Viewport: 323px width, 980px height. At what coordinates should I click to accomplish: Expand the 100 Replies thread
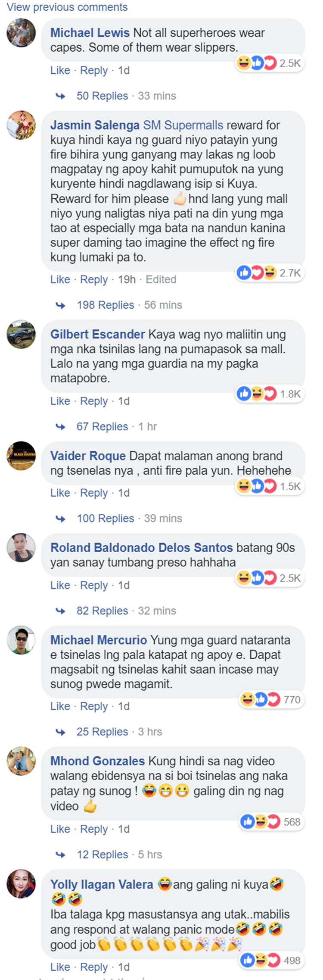105,518
